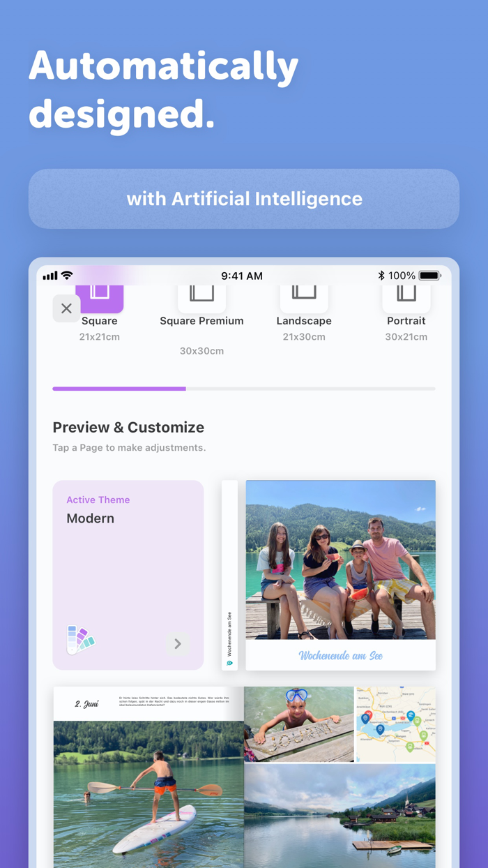Screen dimensions: 488x868
Task: Select the book spine preview
Action: pos(229,575)
